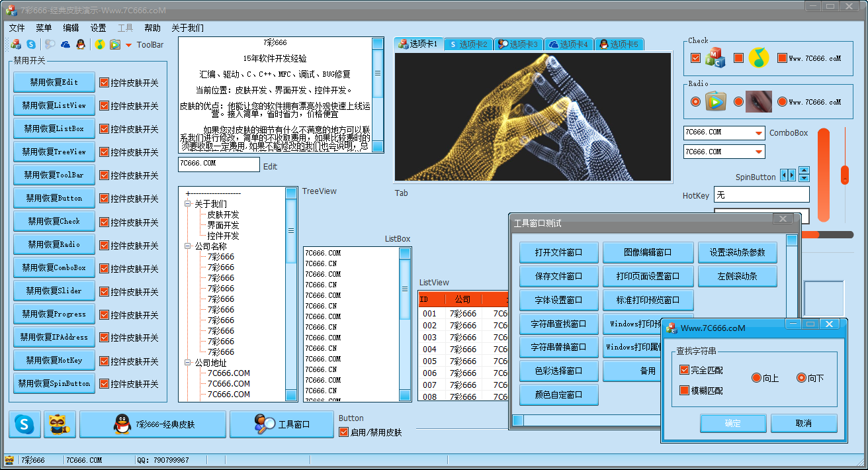The width and height of the screenshot is (868, 470).
Task: Click the large Skype icon button at the bottom
Action: (24, 424)
